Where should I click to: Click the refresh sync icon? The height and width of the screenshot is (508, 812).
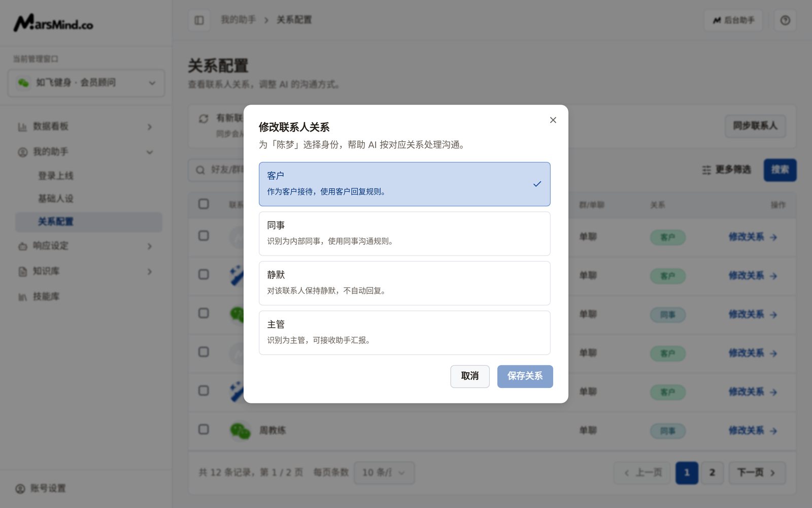[204, 118]
